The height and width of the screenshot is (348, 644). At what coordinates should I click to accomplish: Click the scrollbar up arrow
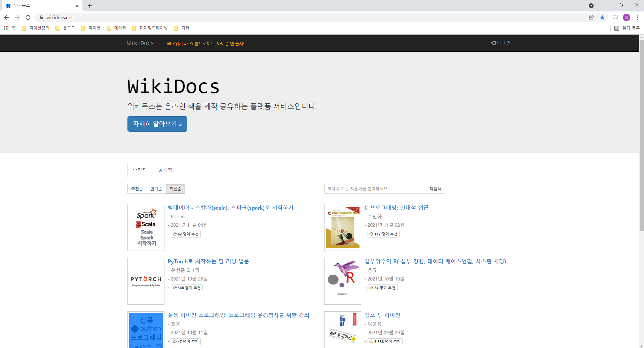(x=641, y=37)
